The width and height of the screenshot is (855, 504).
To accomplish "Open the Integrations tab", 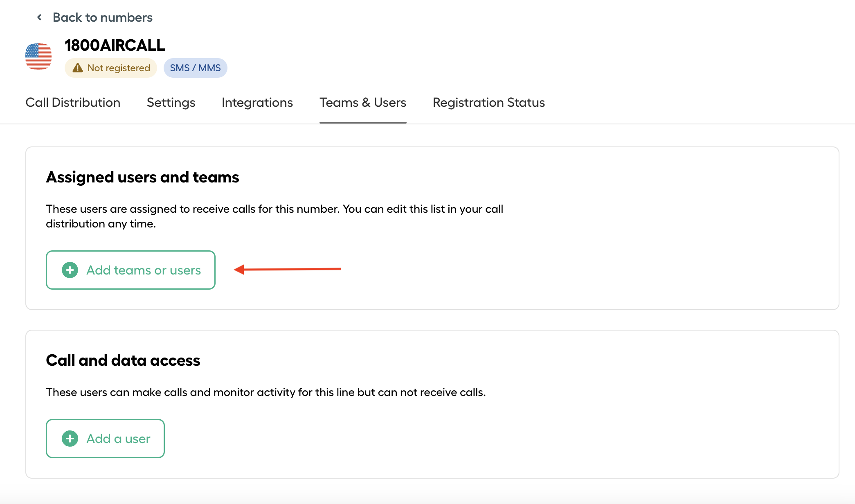I will (x=257, y=102).
